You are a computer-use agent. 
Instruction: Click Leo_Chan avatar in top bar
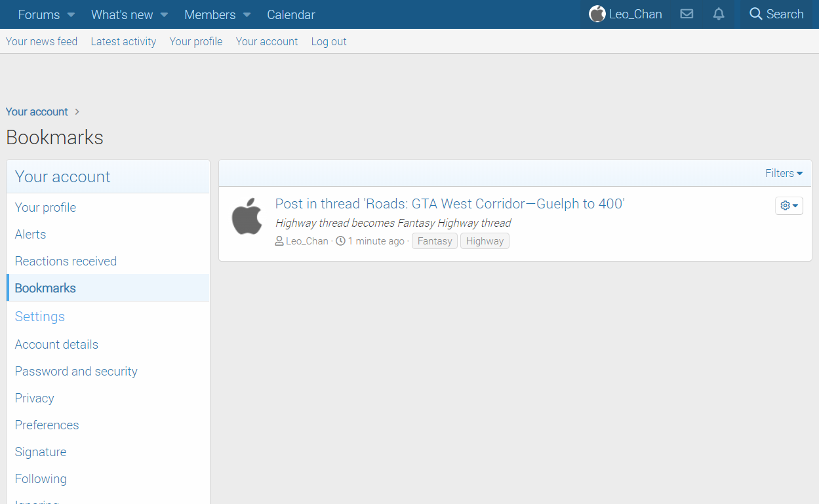coord(597,14)
